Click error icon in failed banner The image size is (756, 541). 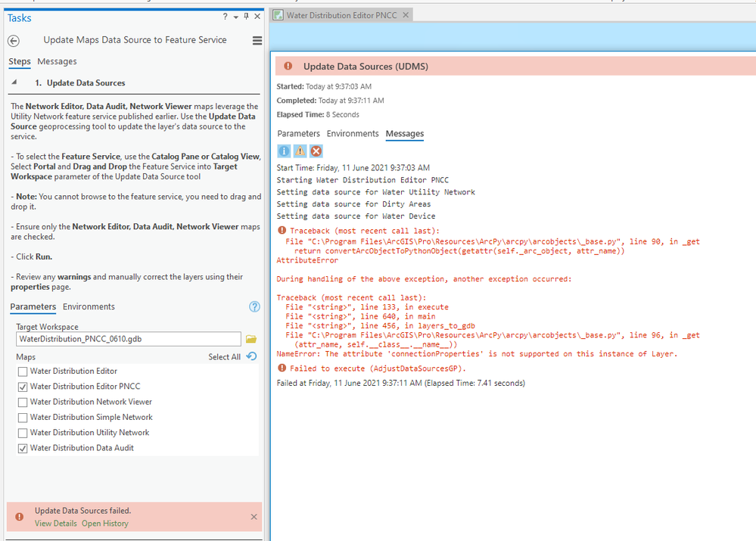(x=19, y=517)
